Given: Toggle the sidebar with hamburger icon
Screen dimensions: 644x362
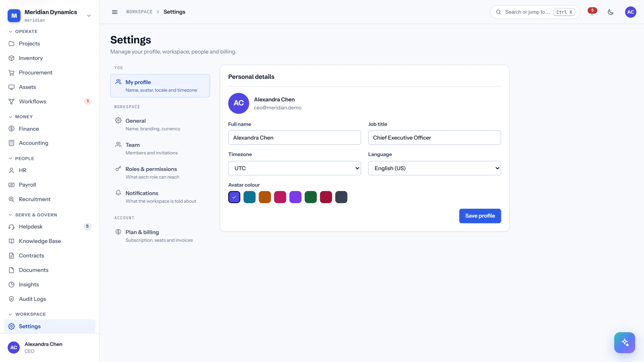Looking at the screenshot, I should click(x=115, y=12).
